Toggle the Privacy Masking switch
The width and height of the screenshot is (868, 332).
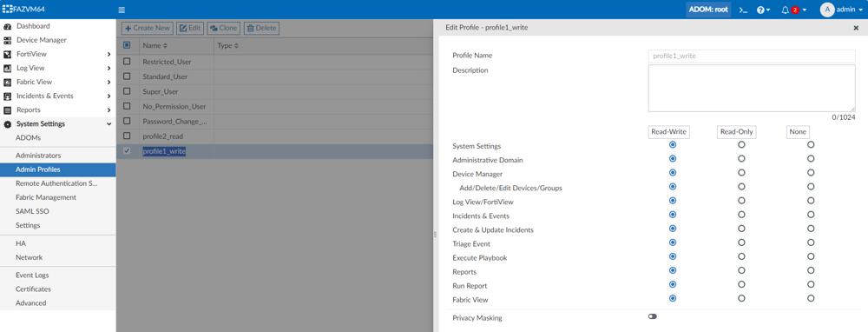coord(653,316)
